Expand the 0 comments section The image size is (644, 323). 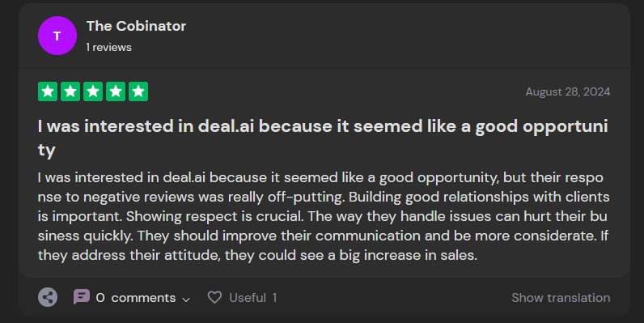tap(131, 298)
